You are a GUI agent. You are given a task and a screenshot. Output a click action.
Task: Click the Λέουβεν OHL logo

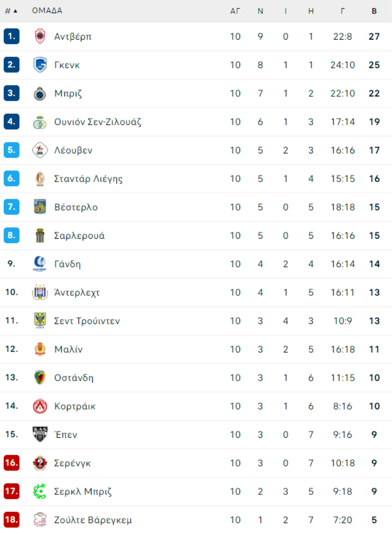coord(40,150)
